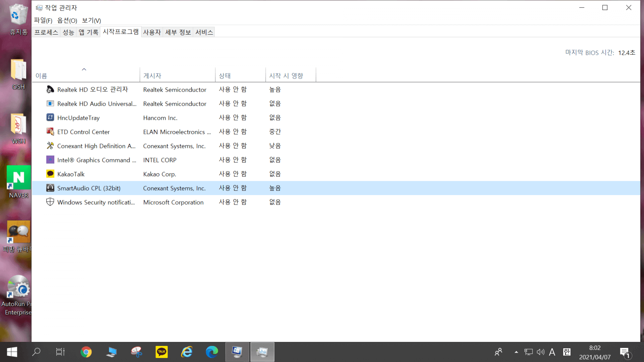The width and height of the screenshot is (644, 362).
Task: Toggle the A input mode indicator
Action: tap(552, 352)
